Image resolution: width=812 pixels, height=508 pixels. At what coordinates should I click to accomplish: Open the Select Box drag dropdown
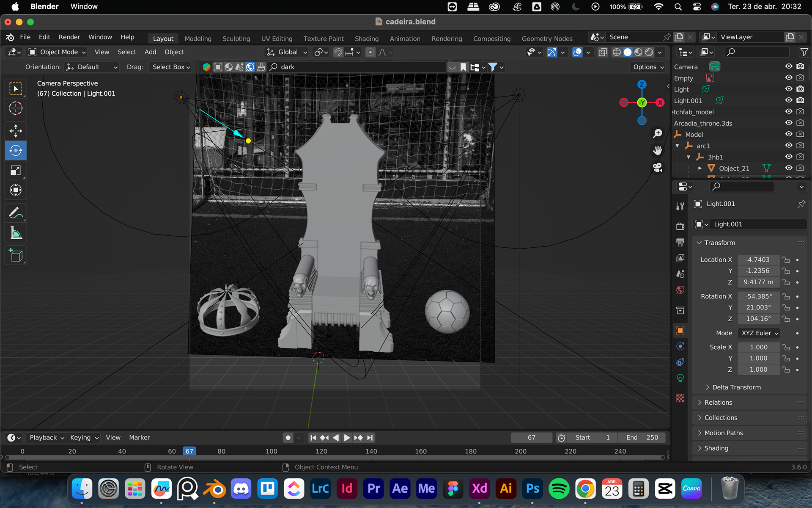(171, 67)
